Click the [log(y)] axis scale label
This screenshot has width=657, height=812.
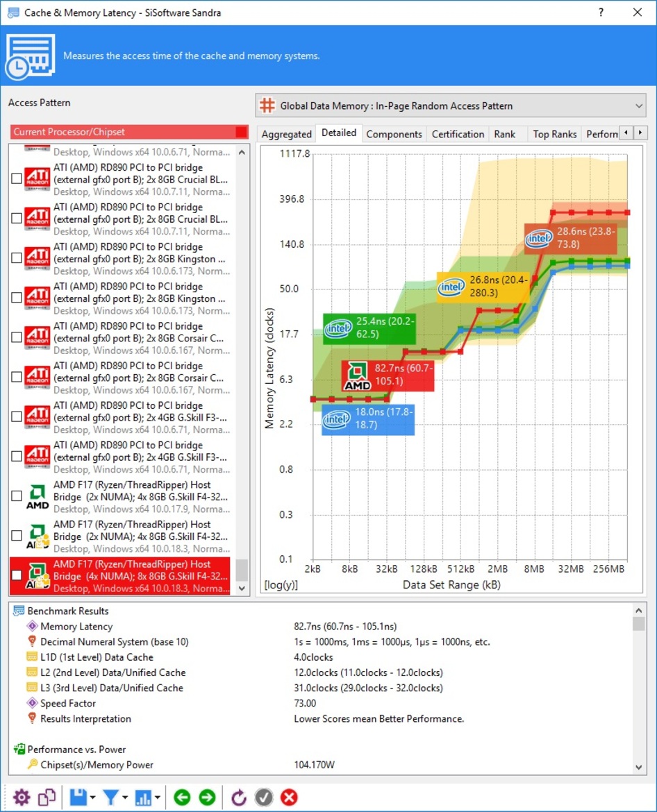point(281,584)
